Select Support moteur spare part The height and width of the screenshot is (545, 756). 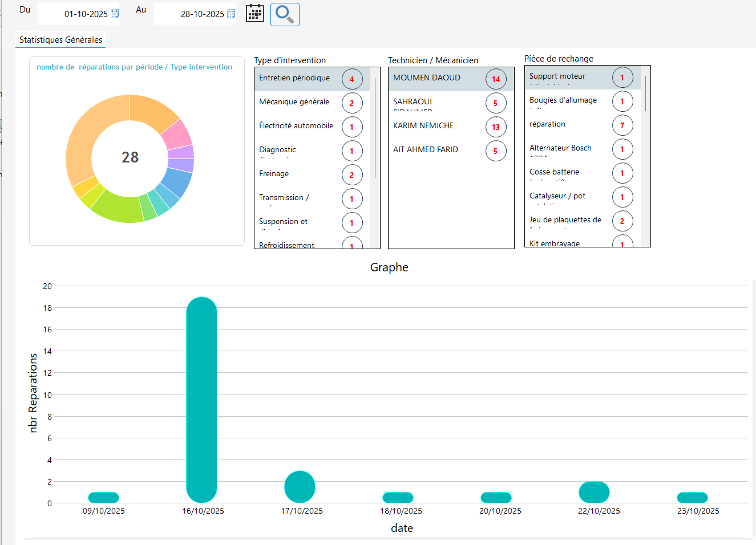pyautogui.click(x=557, y=76)
